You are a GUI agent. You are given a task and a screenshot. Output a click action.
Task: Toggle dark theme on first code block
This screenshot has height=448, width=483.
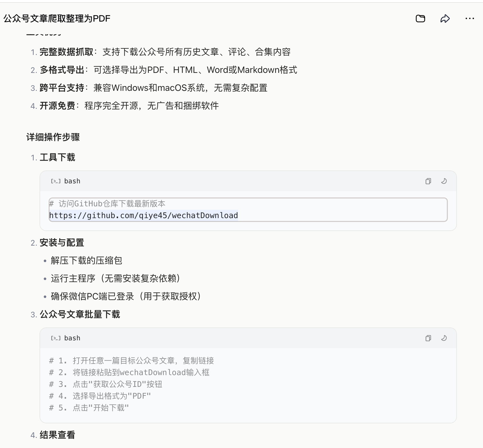(444, 181)
